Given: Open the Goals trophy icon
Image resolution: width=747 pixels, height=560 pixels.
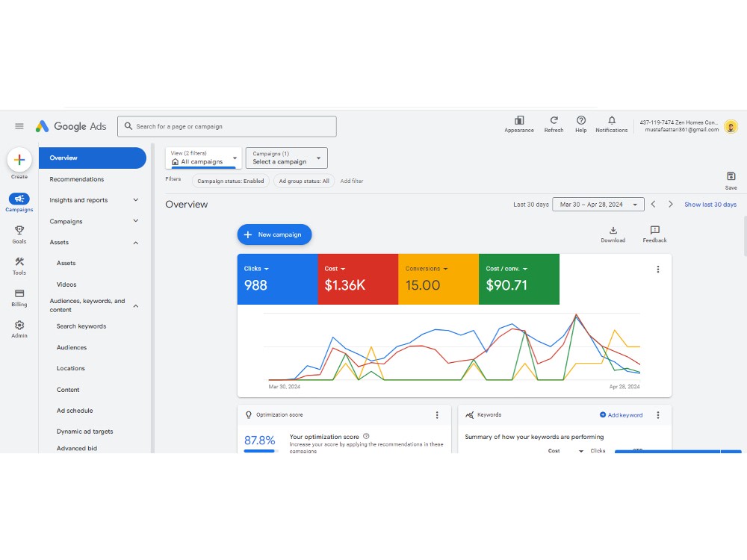Looking at the screenshot, I should pyautogui.click(x=19, y=231).
